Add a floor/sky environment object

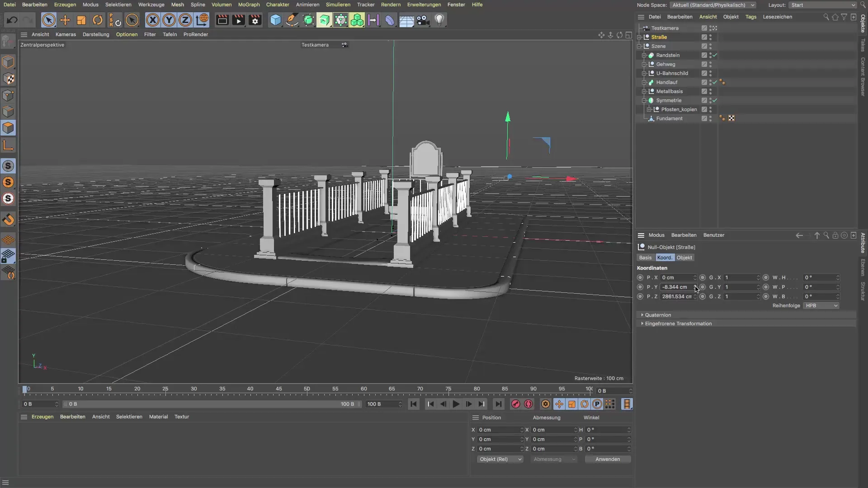point(406,20)
